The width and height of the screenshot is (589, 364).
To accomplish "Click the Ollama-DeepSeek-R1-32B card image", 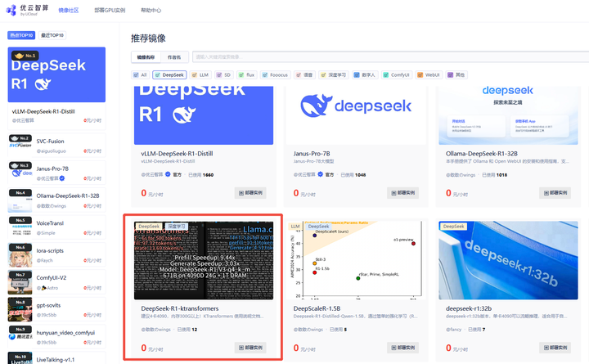I will [508, 115].
